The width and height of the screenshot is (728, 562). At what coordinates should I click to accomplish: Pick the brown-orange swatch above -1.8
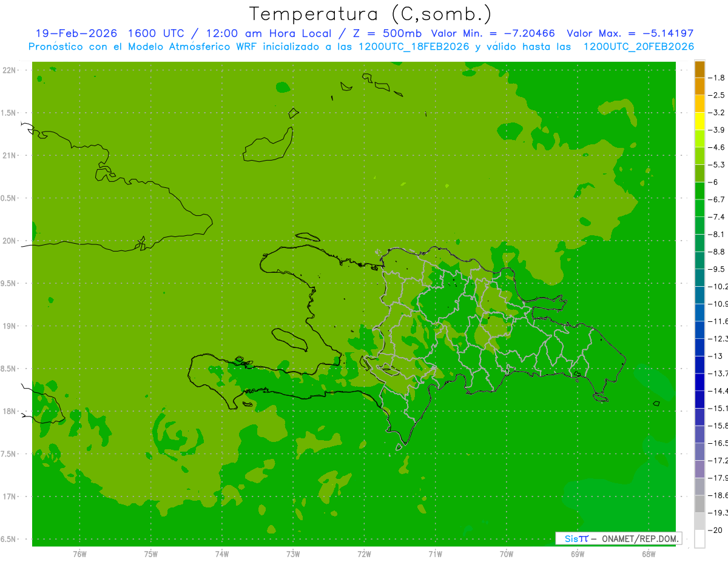(x=699, y=69)
